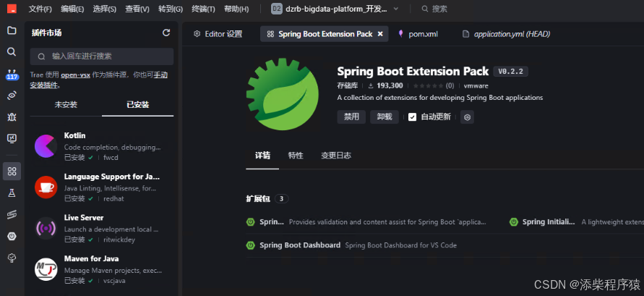
Task: Click the Spring Boot Dashboard green icon in pack list
Action: click(251, 245)
